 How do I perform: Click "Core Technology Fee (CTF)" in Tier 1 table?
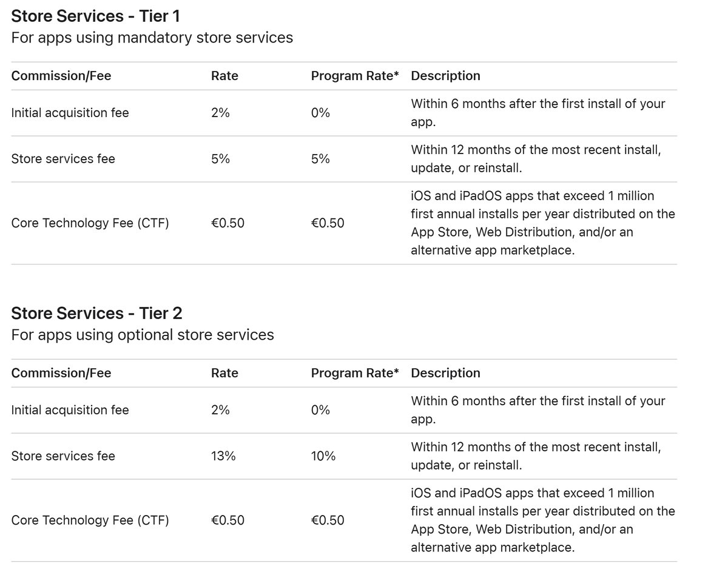tap(90, 223)
